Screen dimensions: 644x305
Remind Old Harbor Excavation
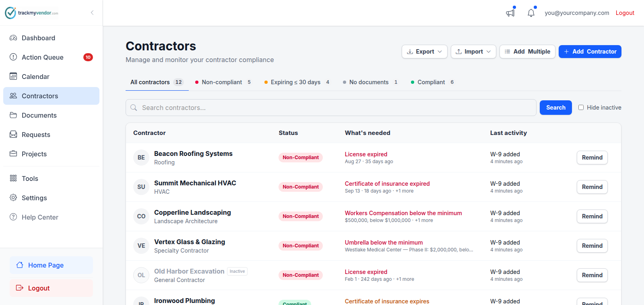[x=592, y=275]
